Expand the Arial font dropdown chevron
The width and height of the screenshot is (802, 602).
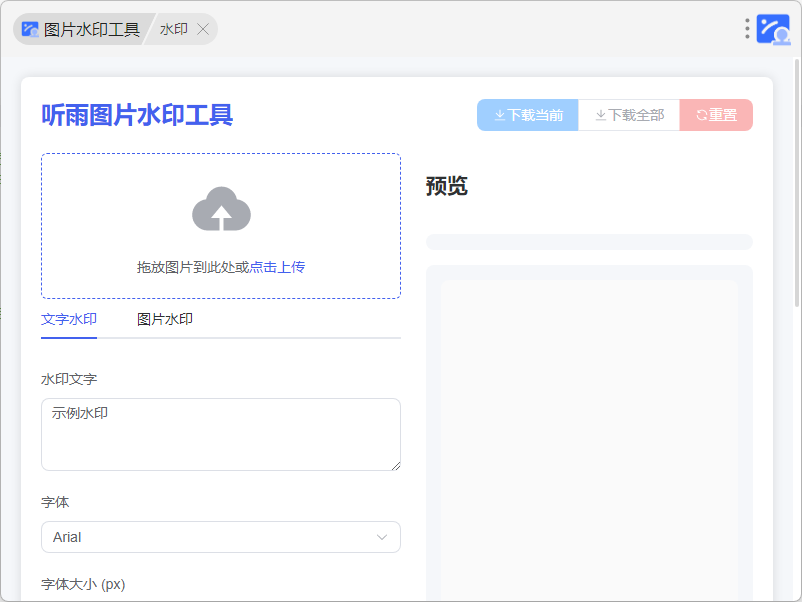(381, 537)
